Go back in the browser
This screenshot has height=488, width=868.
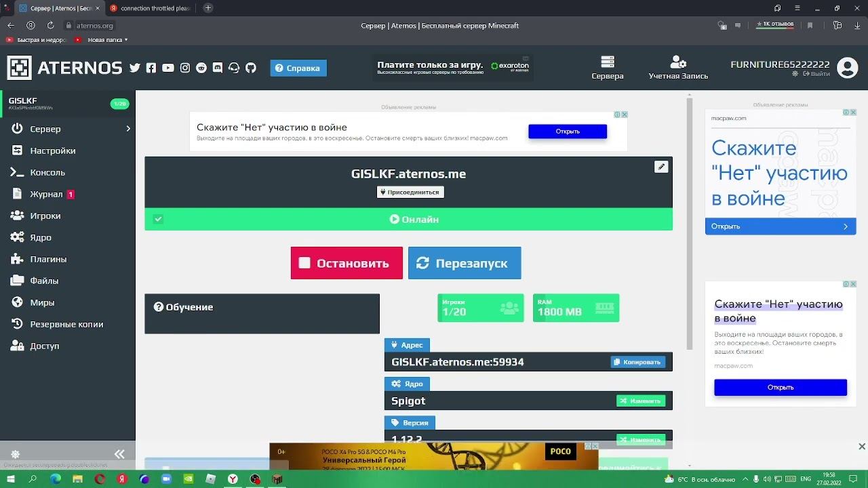[x=10, y=26]
